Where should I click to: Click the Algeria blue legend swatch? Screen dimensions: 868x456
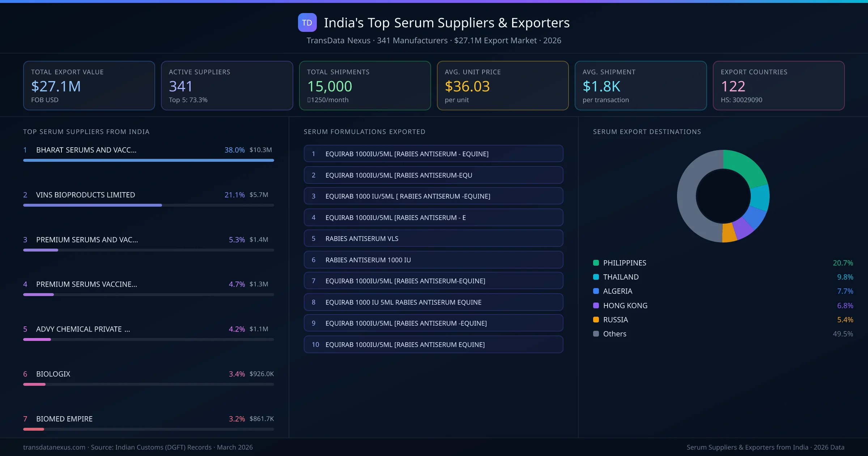point(596,291)
